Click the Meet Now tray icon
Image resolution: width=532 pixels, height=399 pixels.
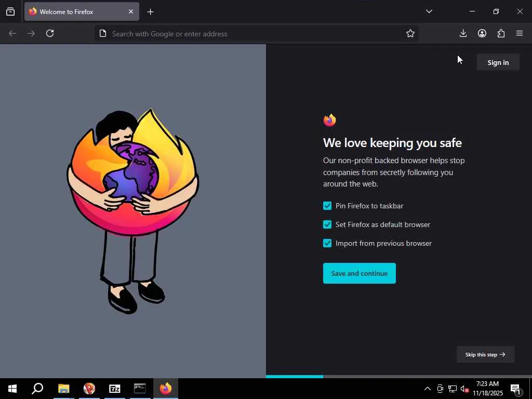[x=440, y=389]
